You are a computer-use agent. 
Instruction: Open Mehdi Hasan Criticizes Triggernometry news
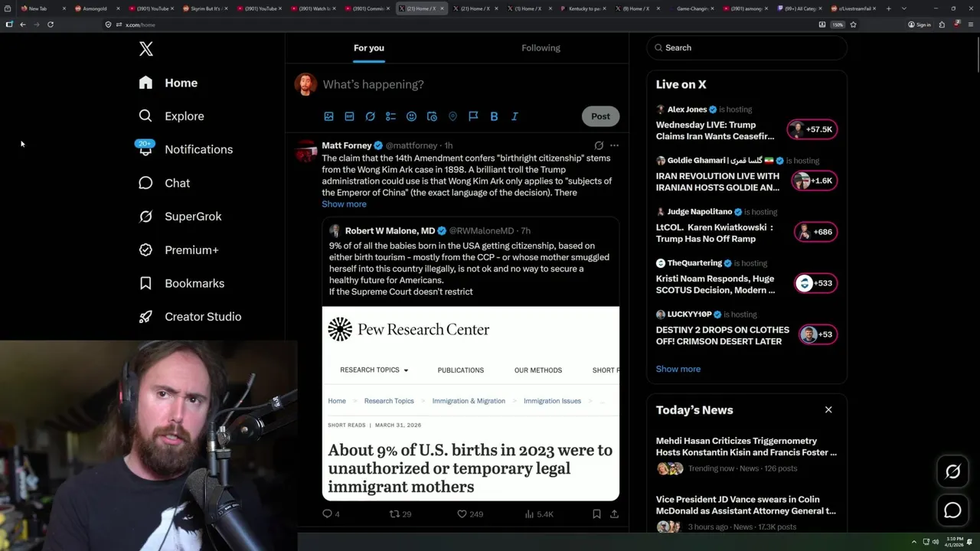(746, 447)
